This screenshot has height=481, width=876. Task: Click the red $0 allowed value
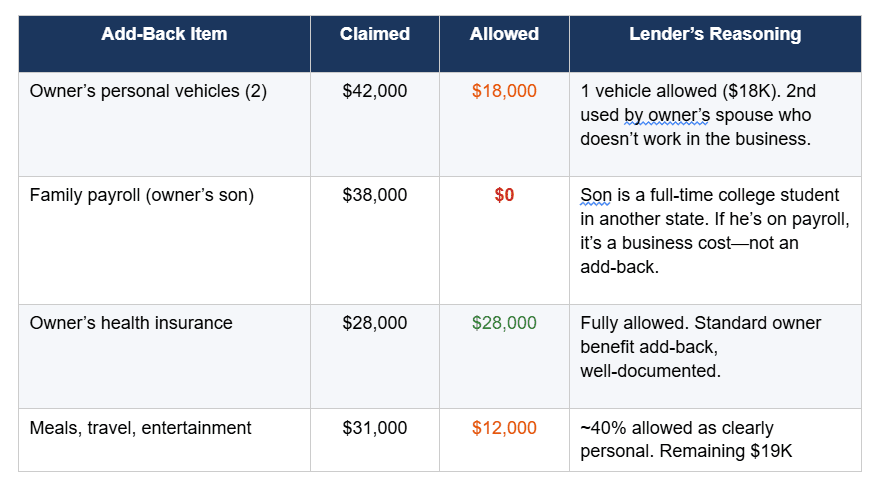(504, 195)
